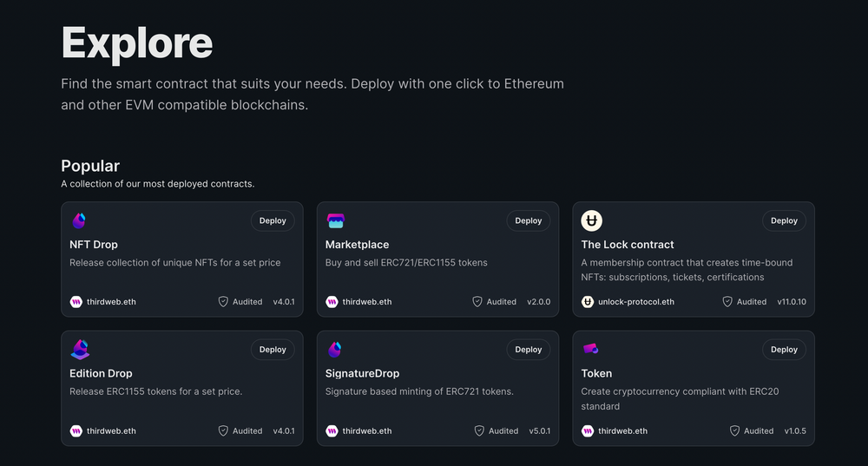Click the Token contract icon

point(591,349)
